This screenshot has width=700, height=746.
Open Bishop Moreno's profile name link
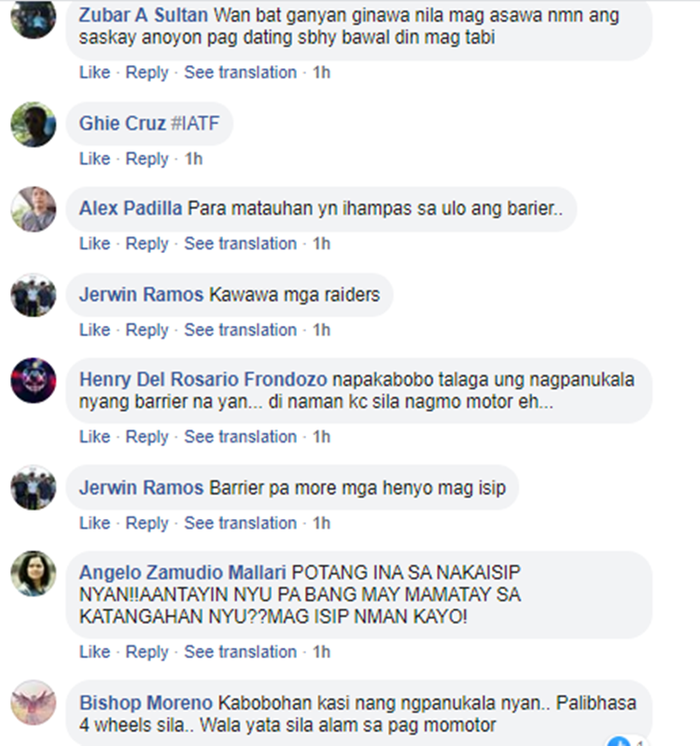click(146, 703)
